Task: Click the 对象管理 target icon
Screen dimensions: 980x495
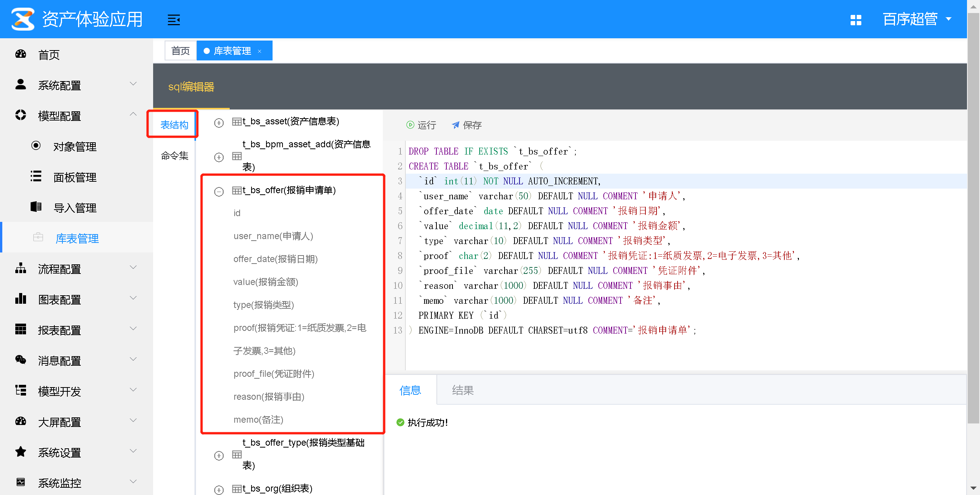Action: [x=36, y=145]
